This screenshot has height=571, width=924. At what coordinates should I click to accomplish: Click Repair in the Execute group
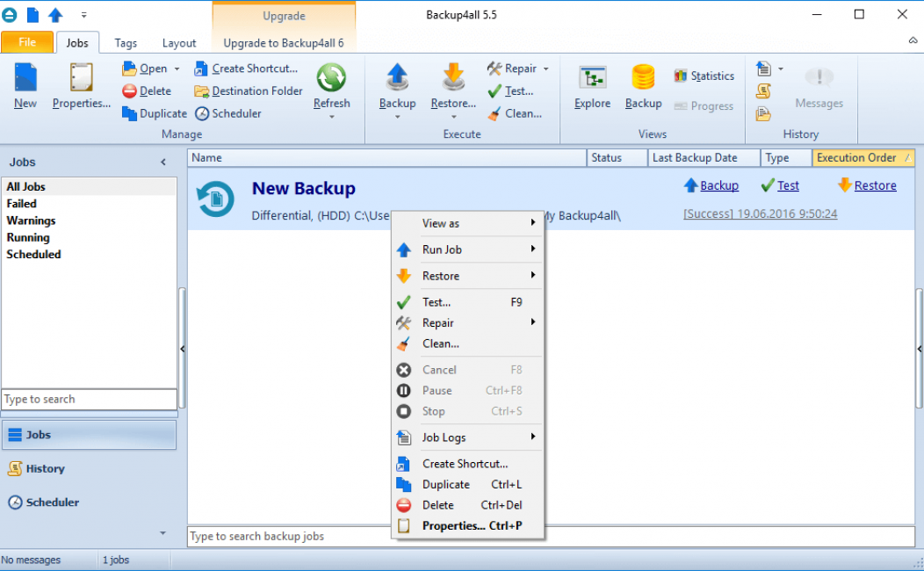click(512, 69)
